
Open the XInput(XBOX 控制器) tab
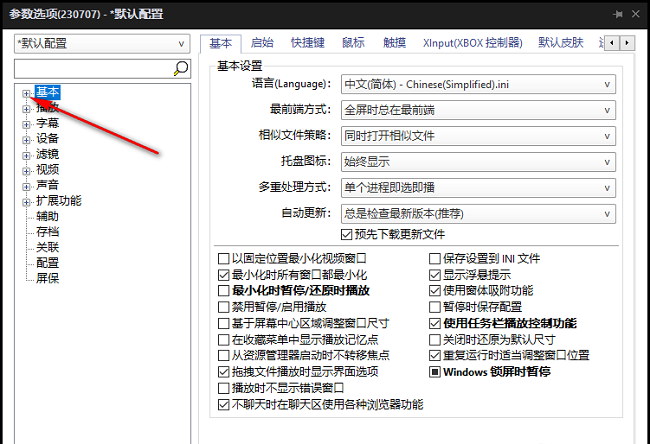pos(473,43)
